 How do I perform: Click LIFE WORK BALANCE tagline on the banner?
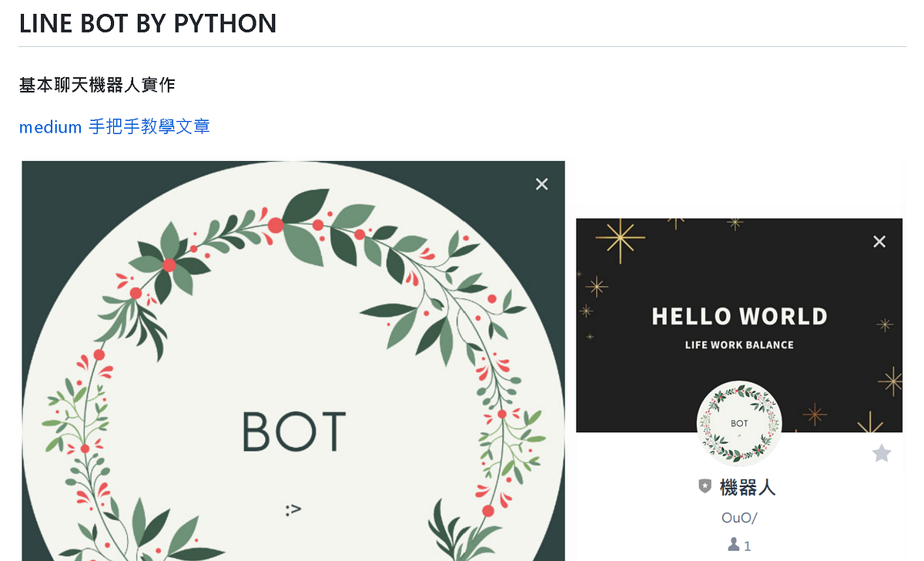point(739,344)
